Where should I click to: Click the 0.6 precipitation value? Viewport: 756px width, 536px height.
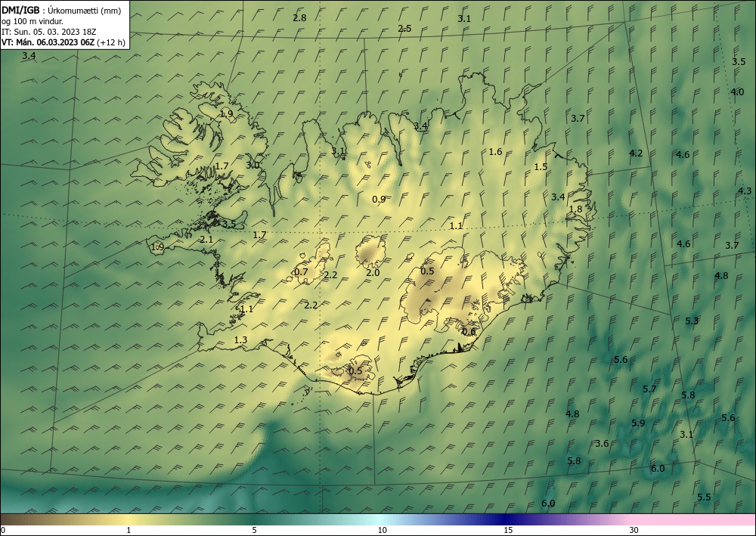pyautogui.click(x=469, y=332)
